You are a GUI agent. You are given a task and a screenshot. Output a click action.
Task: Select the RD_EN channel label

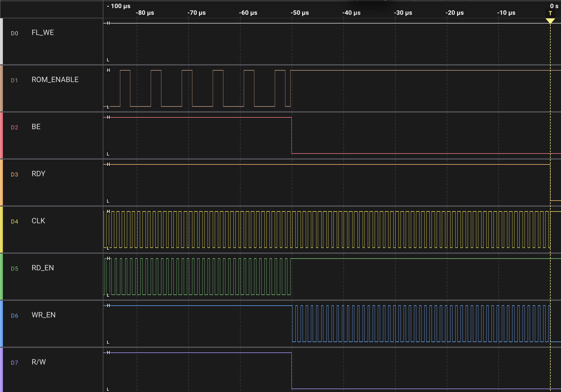42,268
